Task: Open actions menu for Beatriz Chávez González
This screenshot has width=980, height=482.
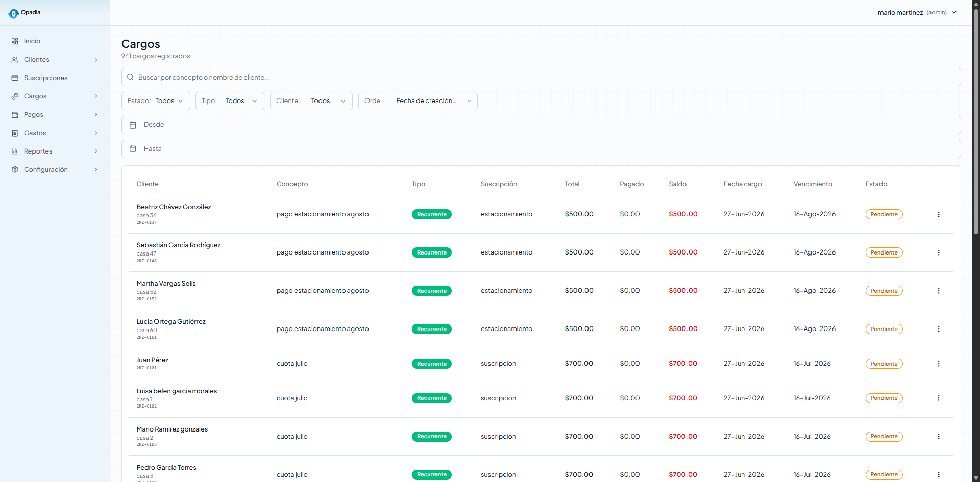Action: pyautogui.click(x=938, y=214)
